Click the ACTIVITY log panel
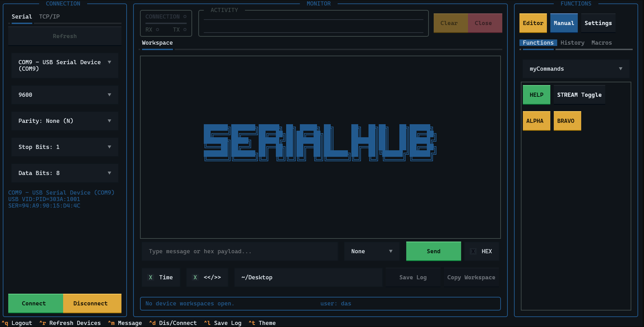The width and height of the screenshot is (644, 327). pyautogui.click(x=314, y=23)
